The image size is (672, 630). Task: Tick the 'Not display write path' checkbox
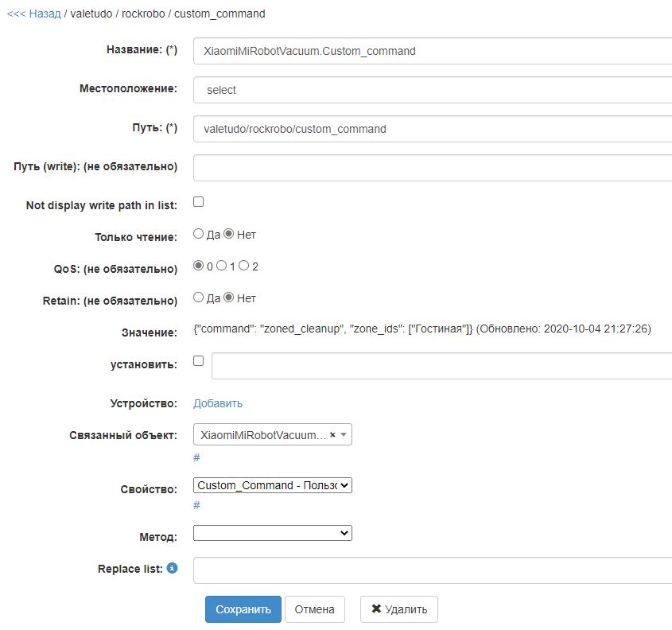[x=199, y=202]
